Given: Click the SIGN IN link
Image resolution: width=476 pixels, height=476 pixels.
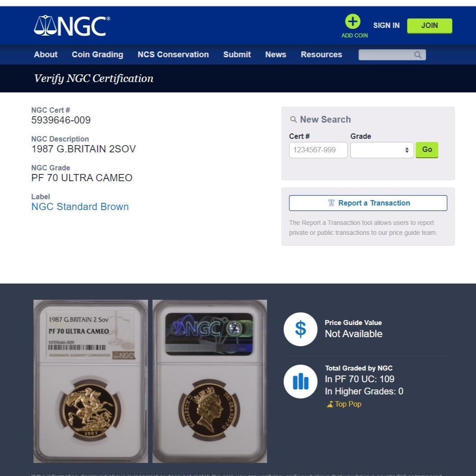Looking at the screenshot, I should click(386, 26).
